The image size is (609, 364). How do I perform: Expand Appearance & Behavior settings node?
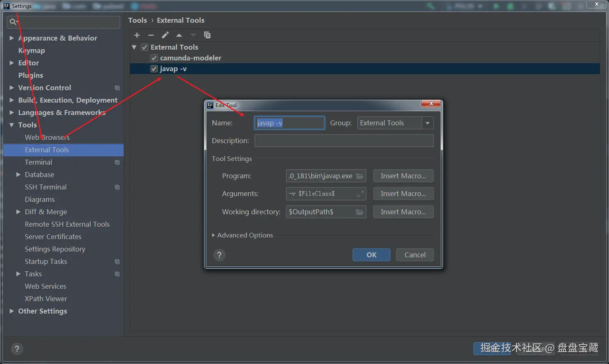[x=12, y=38]
